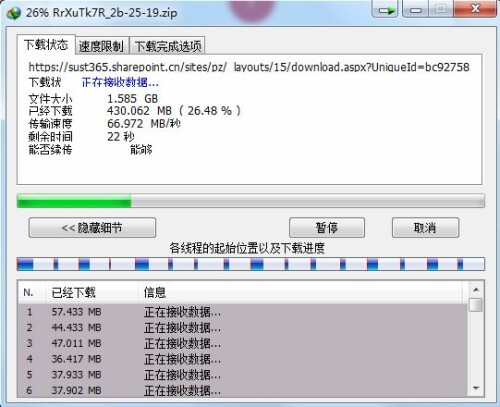
Task: Collapse details with 隐藏细节 button
Action: point(92,228)
